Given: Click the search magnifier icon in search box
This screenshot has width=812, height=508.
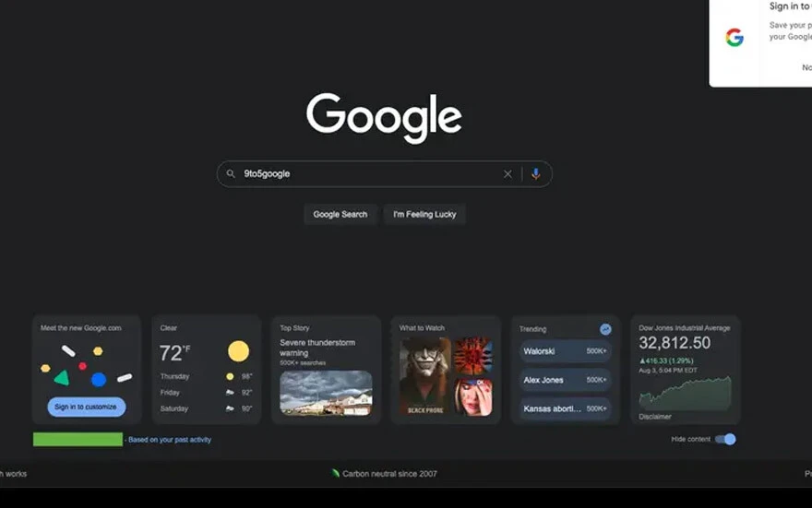Looking at the screenshot, I should 231,174.
